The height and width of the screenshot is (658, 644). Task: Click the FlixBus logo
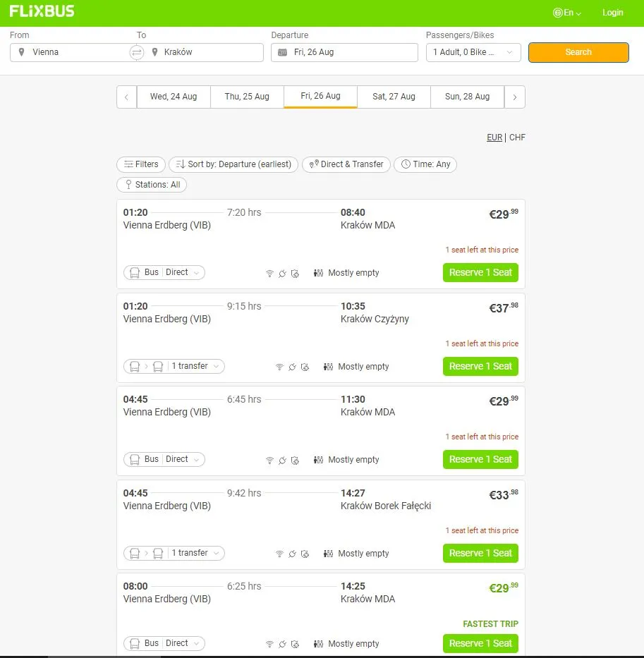[x=42, y=11]
